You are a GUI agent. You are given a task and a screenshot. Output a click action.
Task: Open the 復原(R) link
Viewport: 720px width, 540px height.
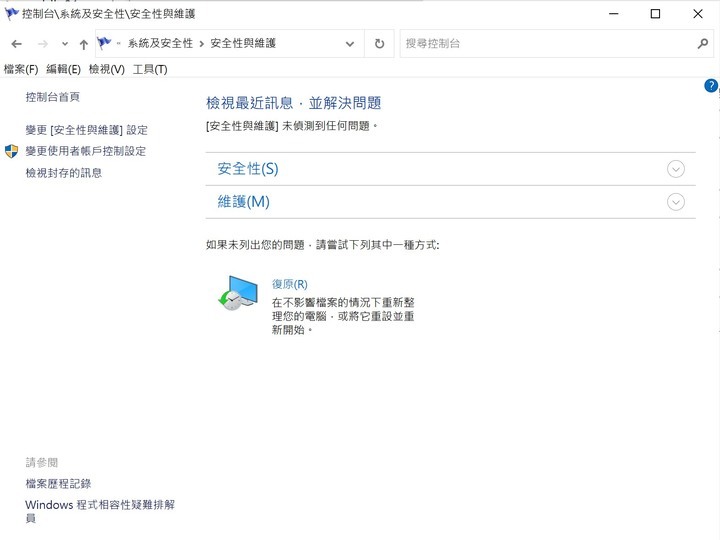click(290, 284)
